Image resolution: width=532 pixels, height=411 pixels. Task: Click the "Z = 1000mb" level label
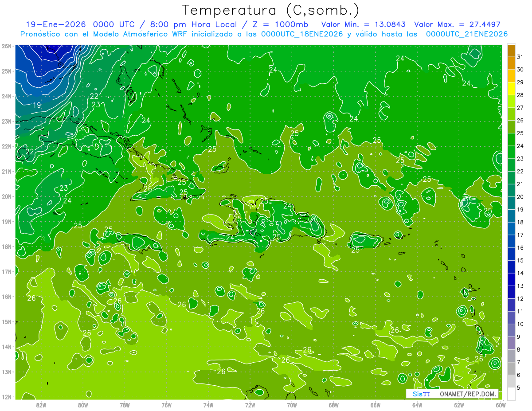(x=280, y=24)
